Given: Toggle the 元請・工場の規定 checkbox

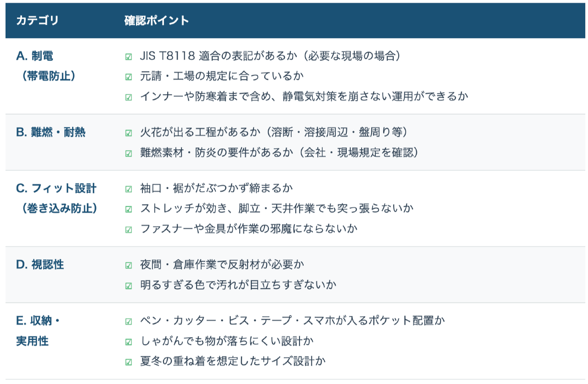Looking at the screenshot, I should point(129,77).
